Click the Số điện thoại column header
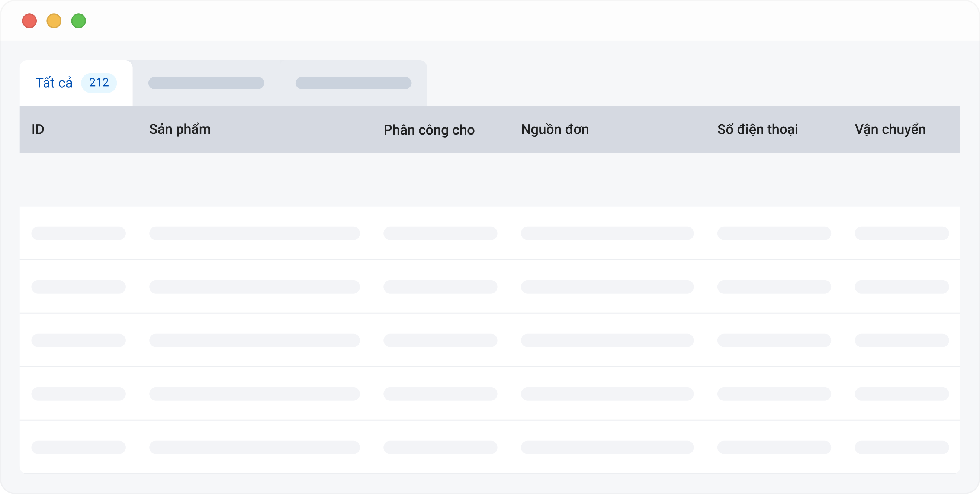This screenshot has height=494, width=980. tap(758, 129)
